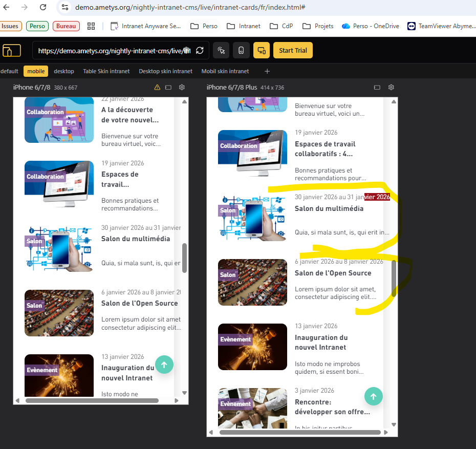The width and height of the screenshot is (476, 449).
Task: Open the Intranet bookmarks folder
Action: (244, 26)
